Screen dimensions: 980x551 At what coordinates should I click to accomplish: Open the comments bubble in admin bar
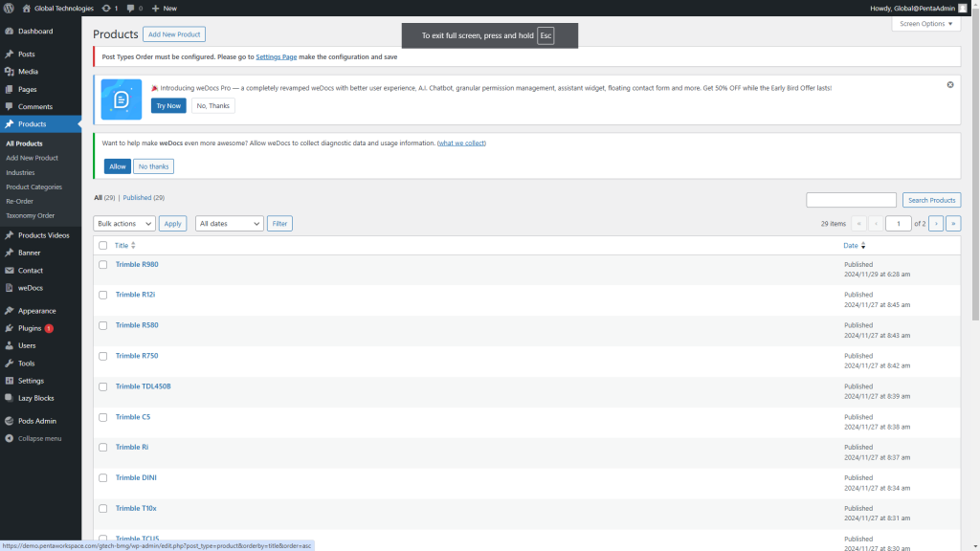[130, 8]
